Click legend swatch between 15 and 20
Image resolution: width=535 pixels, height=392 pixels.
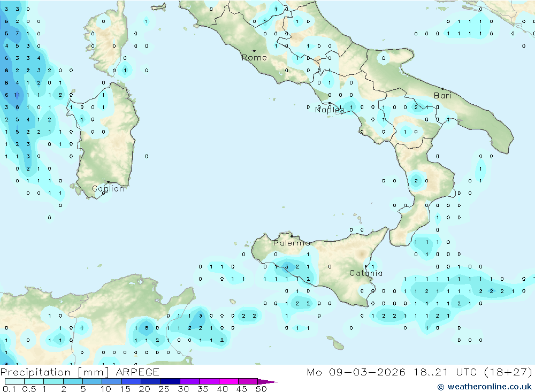click(x=131, y=381)
